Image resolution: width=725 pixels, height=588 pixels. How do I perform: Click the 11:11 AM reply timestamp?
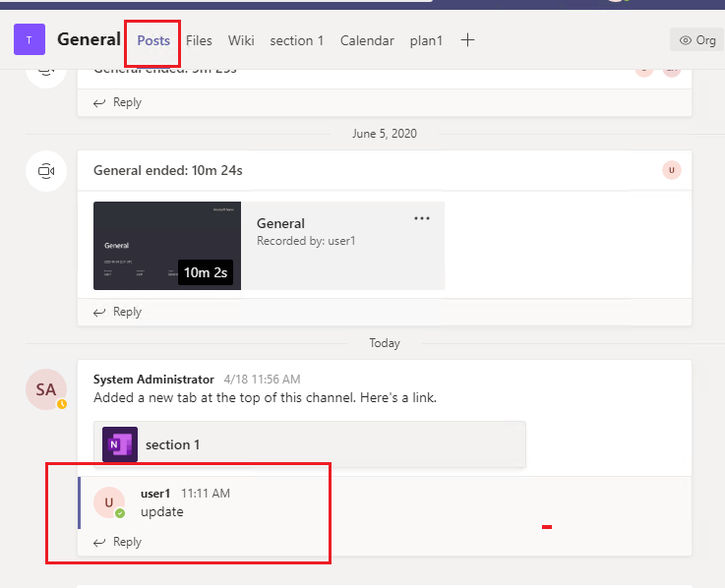point(206,494)
